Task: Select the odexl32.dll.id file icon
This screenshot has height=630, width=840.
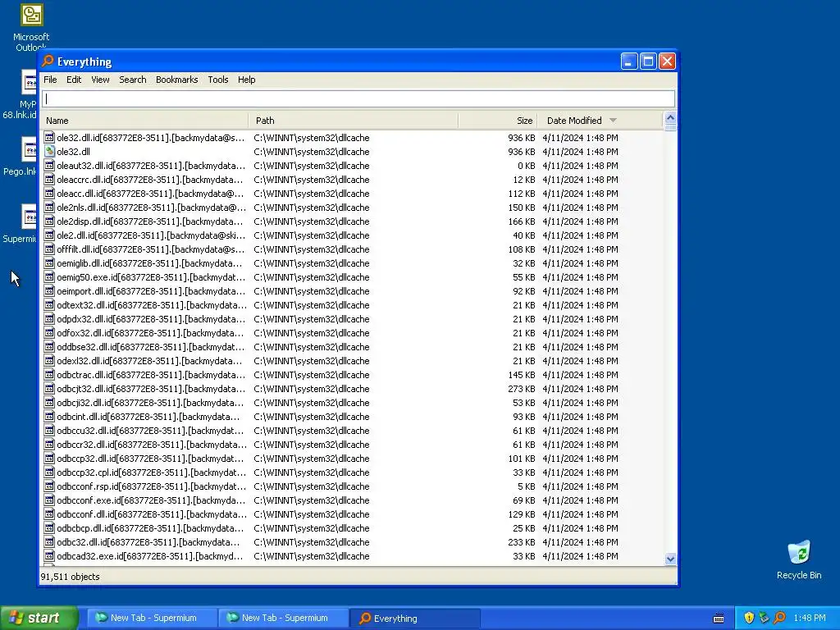Action: point(49,361)
